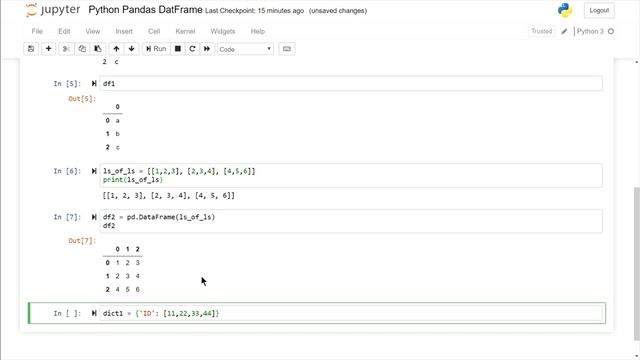Open the Help menu
This screenshot has width=640, height=360.
pyautogui.click(x=258, y=31)
